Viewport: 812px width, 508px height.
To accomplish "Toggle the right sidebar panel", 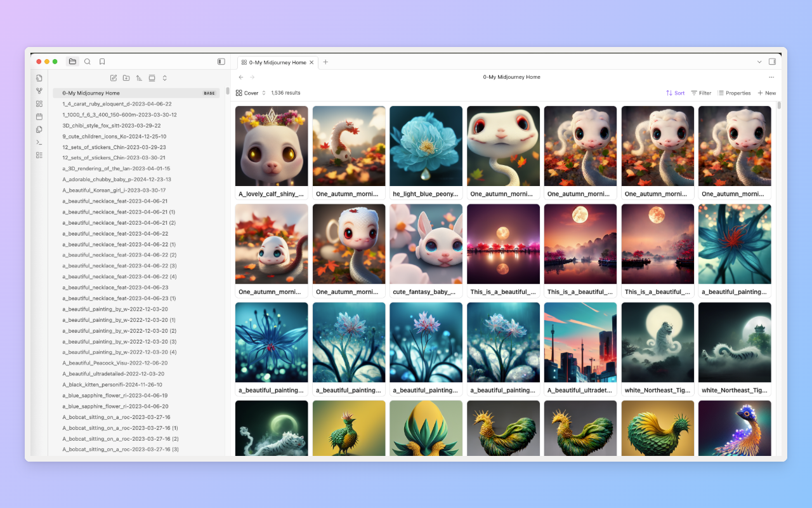I will pyautogui.click(x=772, y=62).
